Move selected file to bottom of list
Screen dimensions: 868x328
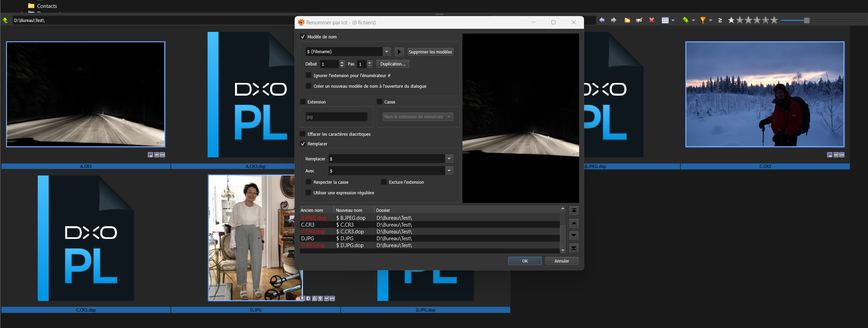click(x=574, y=248)
